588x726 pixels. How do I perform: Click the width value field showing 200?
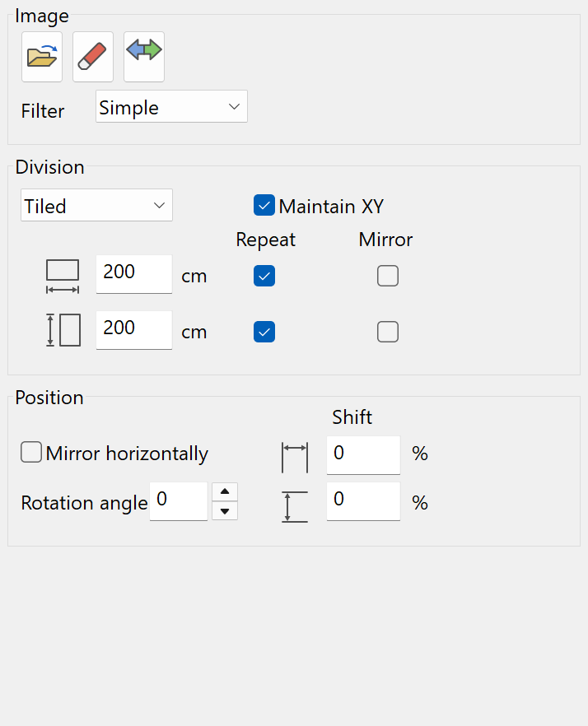(133, 275)
